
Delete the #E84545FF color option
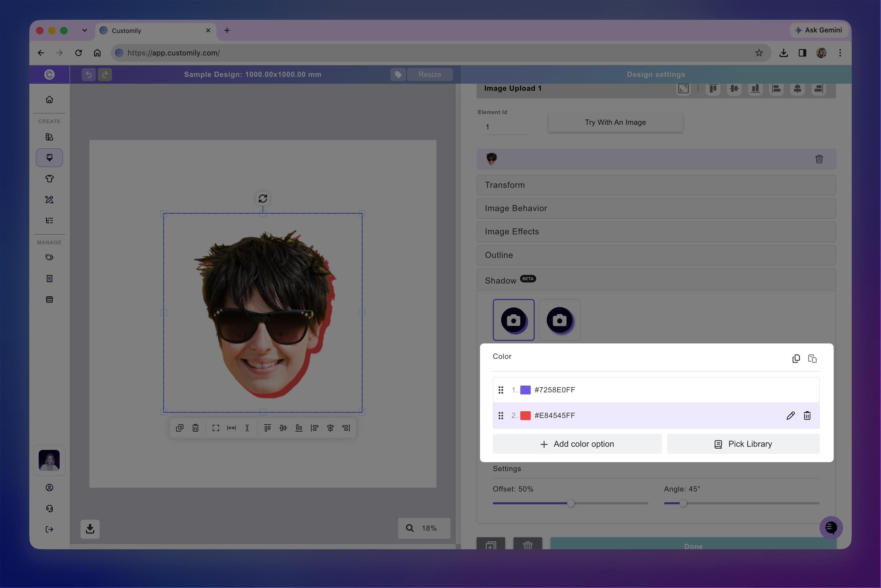tap(807, 416)
